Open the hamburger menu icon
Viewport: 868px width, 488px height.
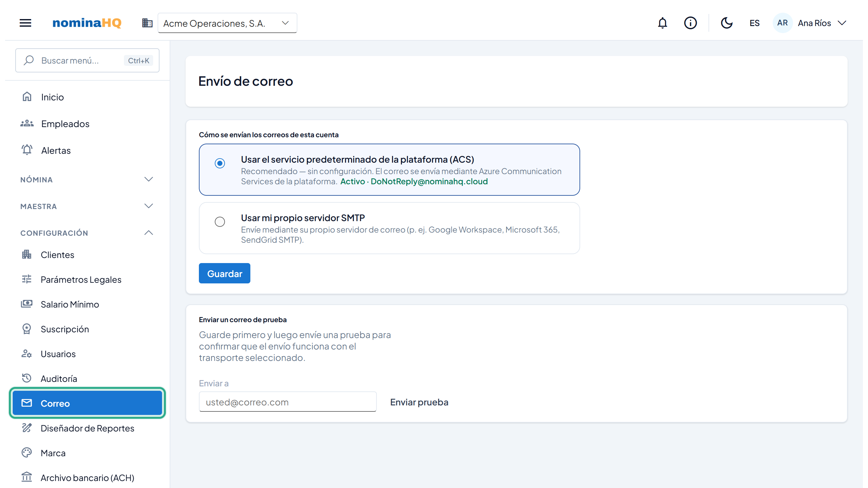coord(25,23)
